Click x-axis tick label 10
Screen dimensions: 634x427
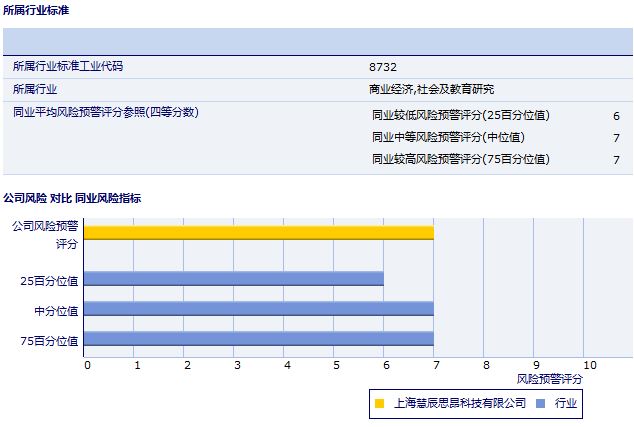[590, 365]
